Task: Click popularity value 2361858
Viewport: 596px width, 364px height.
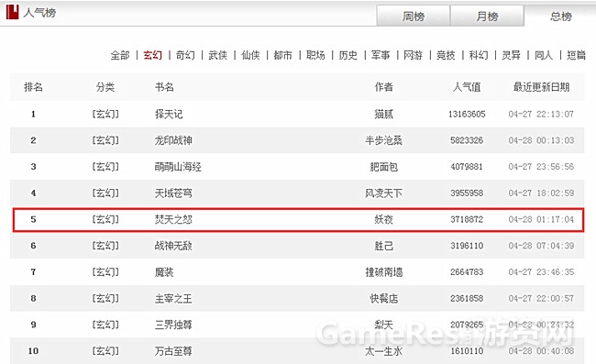Action: pyautogui.click(x=467, y=298)
